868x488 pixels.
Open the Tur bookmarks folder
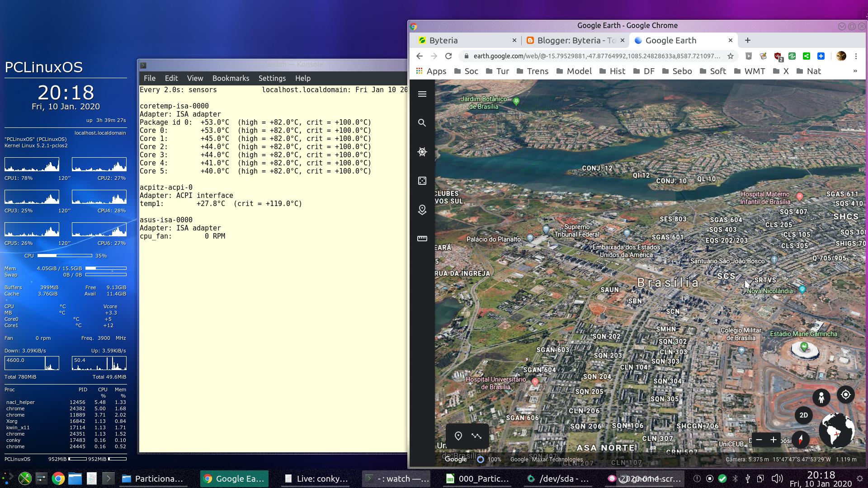coord(497,71)
